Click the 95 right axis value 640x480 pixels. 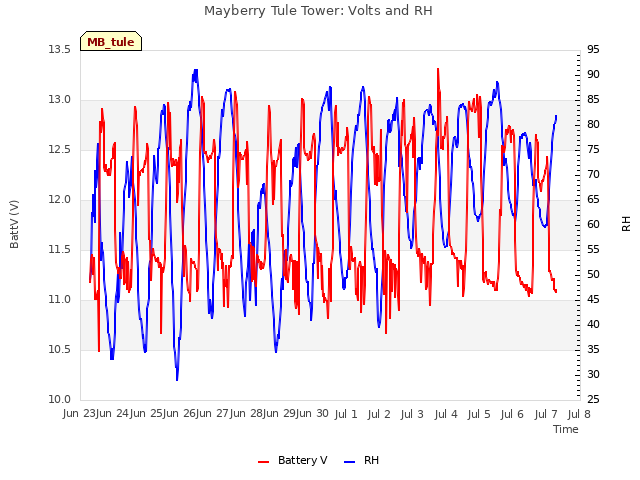tap(593, 49)
